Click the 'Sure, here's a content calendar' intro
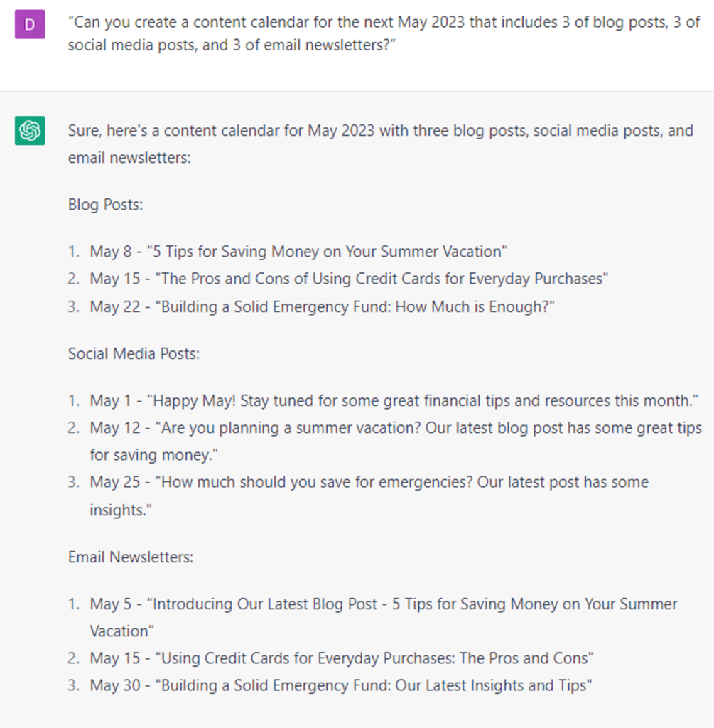Image resolution: width=714 pixels, height=728 pixels. point(380,131)
